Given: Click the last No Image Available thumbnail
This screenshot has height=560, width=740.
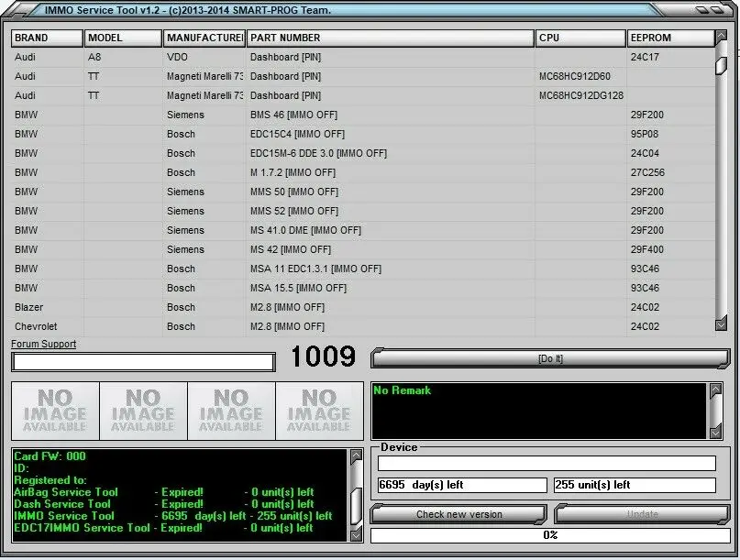Looking at the screenshot, I should click(319, 411).
